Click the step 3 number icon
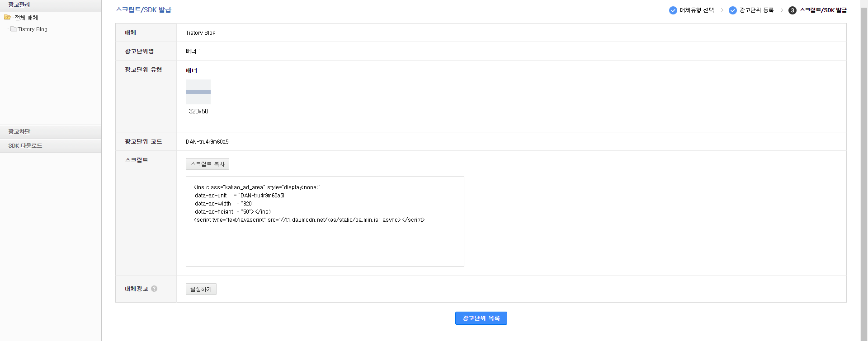The image size is (868, 341). (x=793, y=10)
